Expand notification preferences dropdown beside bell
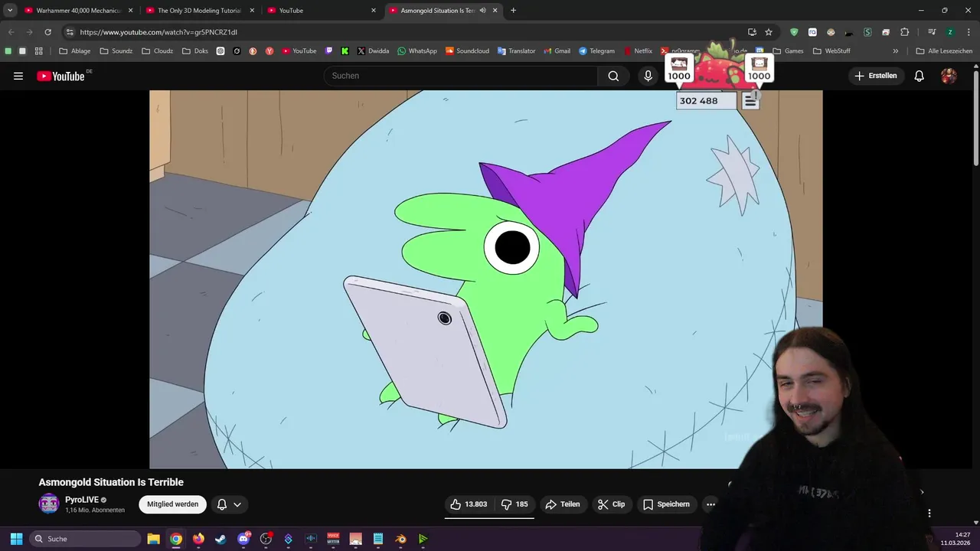This screenshot has width=980, height=551. coord(237,504)
